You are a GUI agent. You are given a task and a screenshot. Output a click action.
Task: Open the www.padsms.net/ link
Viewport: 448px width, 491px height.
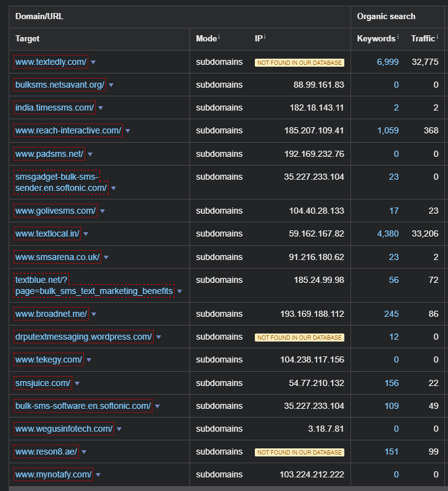49,154
